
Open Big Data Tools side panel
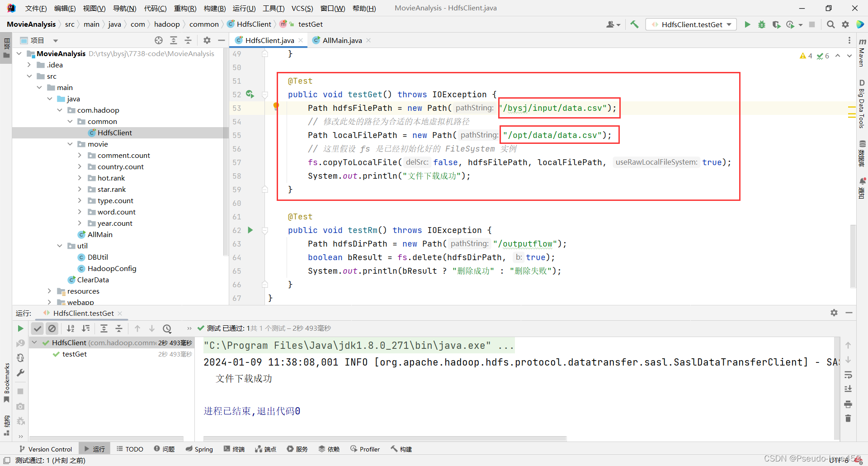click(862, 104)
